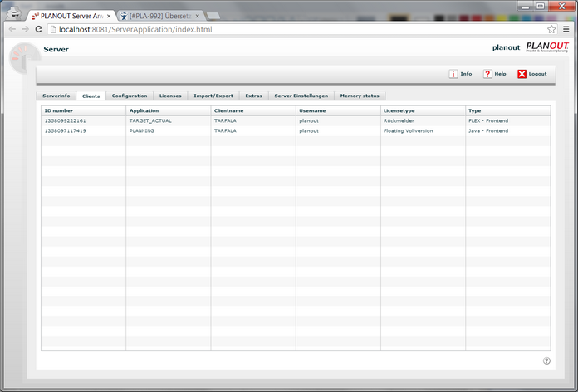Select the PLANOUT Server browser tab
Screen dimensions: 578x392
(72, 17)
